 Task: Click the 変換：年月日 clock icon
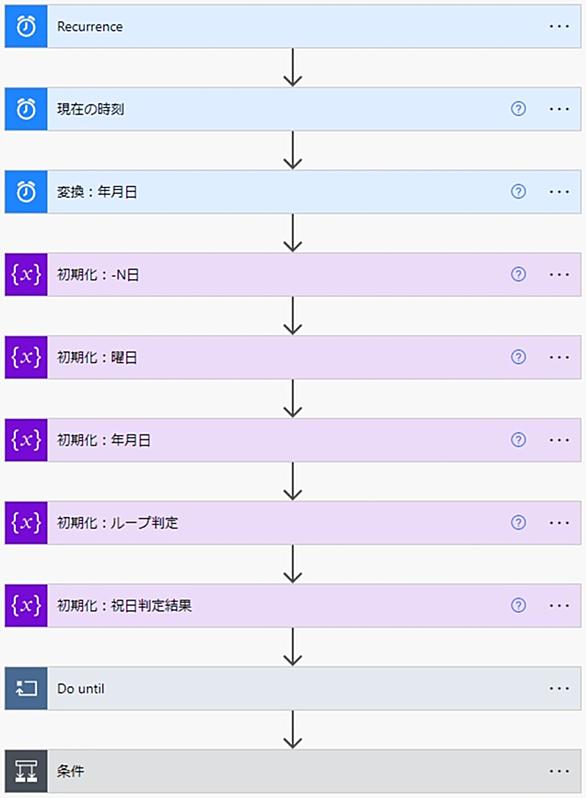point(26,192)
